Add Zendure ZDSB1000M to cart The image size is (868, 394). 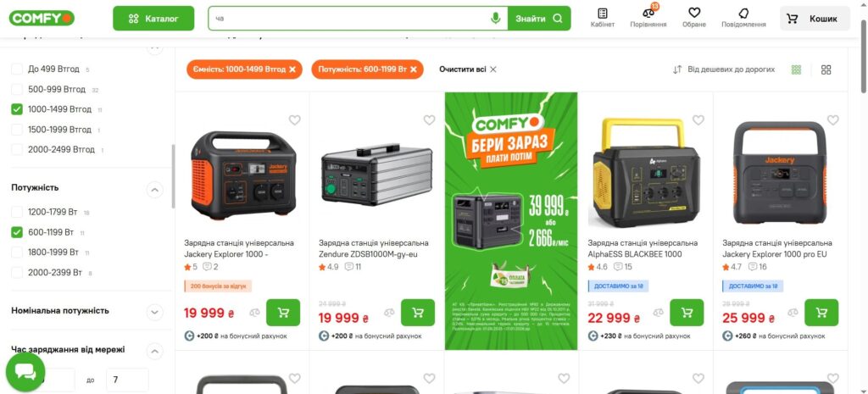click(x=418, y=313)
